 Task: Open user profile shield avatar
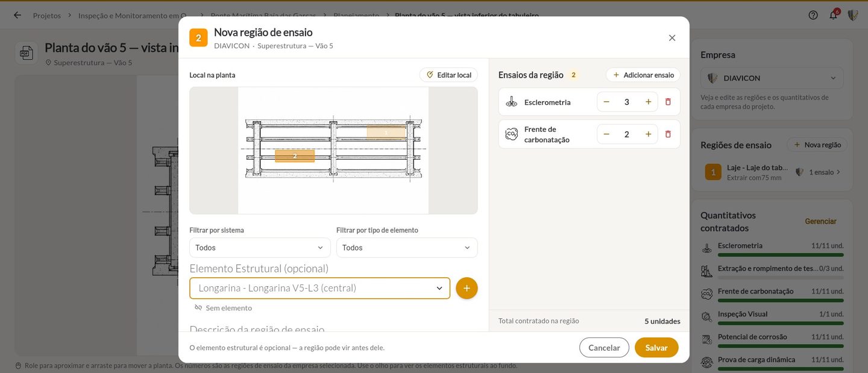(853, 15)
